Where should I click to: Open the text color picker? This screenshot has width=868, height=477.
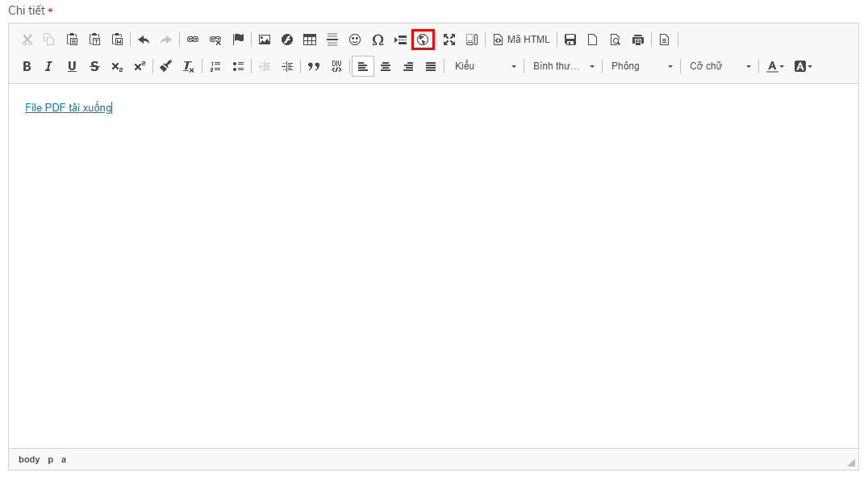pos(774,66)
